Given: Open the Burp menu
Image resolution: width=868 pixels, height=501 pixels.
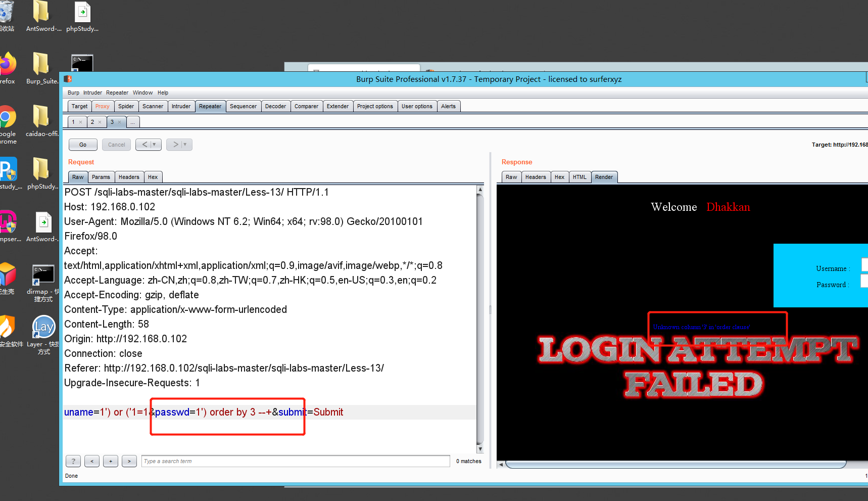Looking at the screenshot, I should tap(73, 93).
